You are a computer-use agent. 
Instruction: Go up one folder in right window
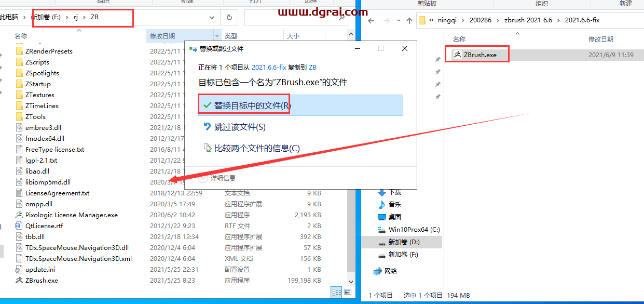click(409, 20)
